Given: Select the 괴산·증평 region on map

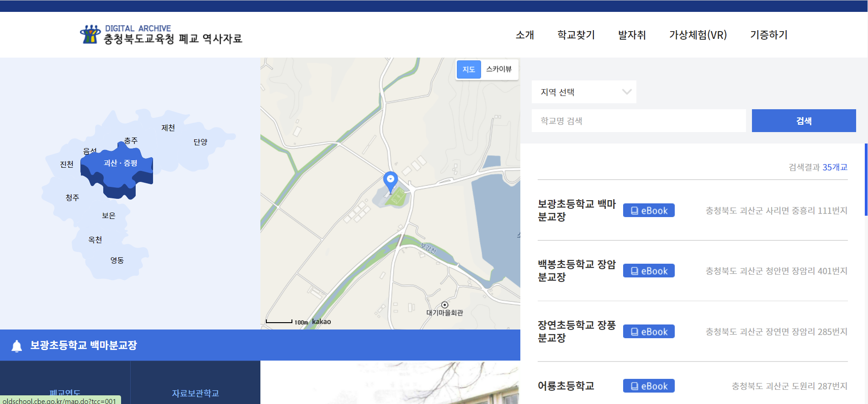Looking at the screenshot, I should point(120,163).
